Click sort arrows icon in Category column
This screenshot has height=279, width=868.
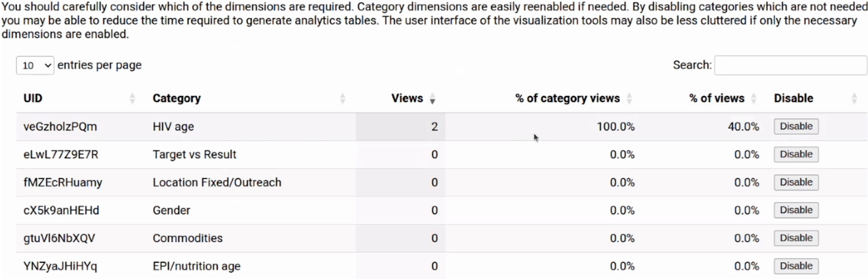[x=343, y=98]
